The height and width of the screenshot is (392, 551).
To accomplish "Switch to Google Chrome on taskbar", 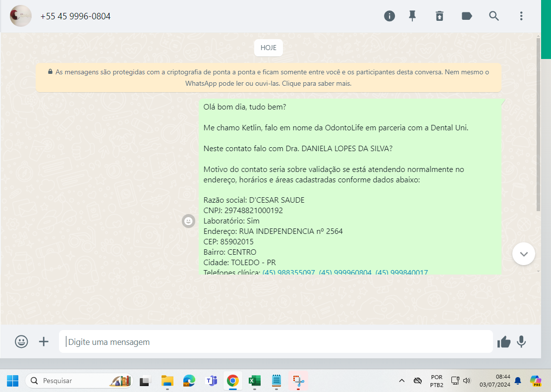I will pos(232,381).
